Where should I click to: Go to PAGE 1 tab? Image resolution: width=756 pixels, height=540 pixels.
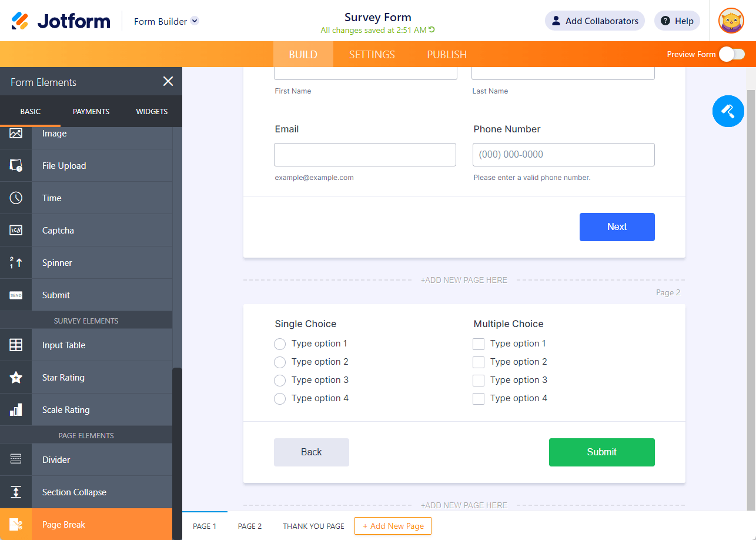click(x=205, y=526)
